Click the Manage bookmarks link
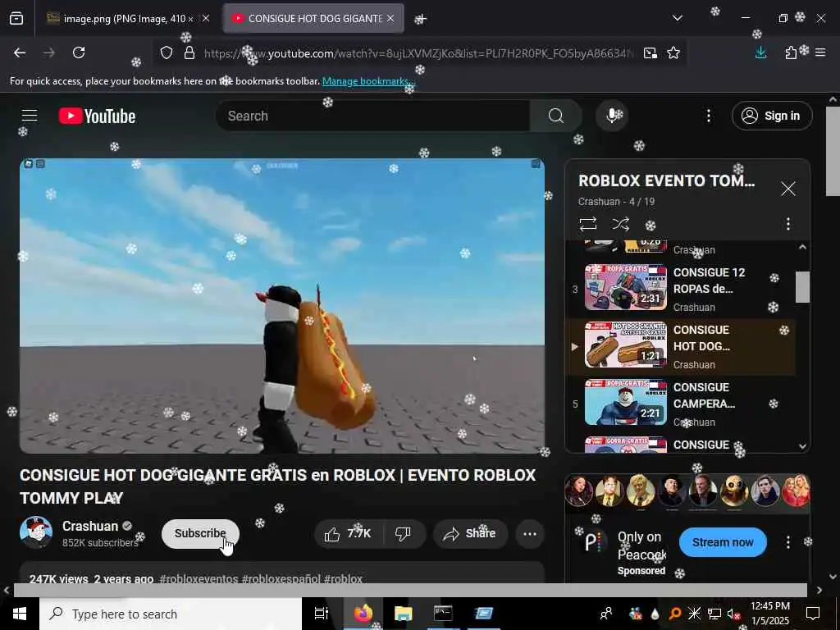 point(368,81)
